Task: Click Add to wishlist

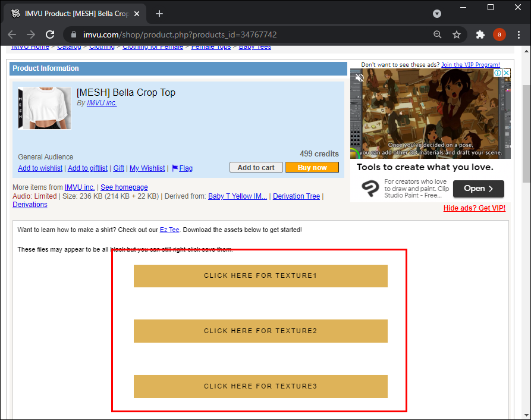Action: point(40,168)
